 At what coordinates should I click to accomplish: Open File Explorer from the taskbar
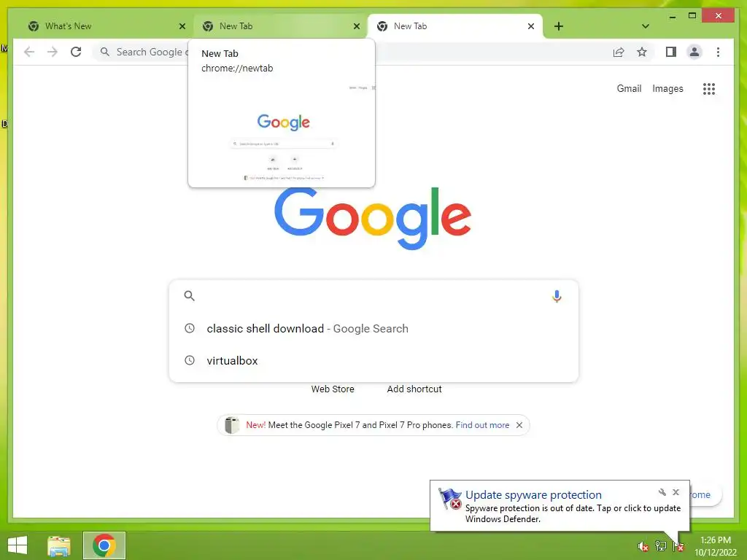click(59, 545)
